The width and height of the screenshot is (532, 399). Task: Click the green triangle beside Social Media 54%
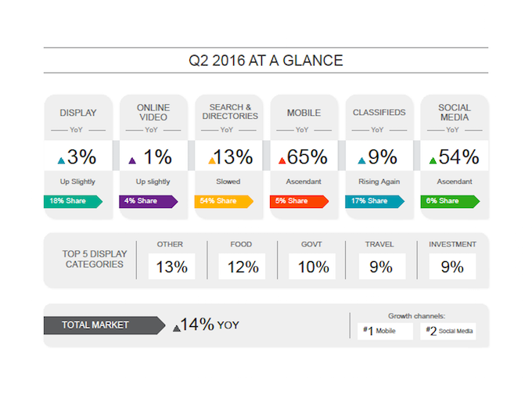click(x=433, y=161)
